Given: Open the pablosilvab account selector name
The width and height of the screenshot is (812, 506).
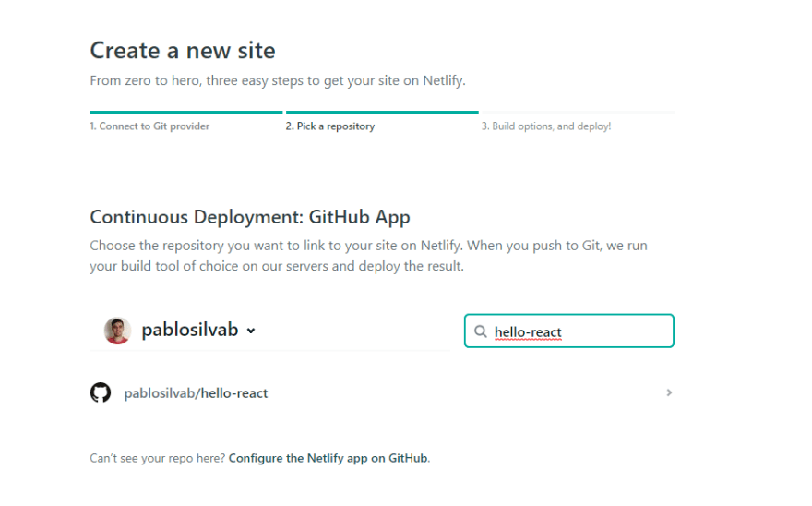Looking at the screenshot, I should coord(189,330).
